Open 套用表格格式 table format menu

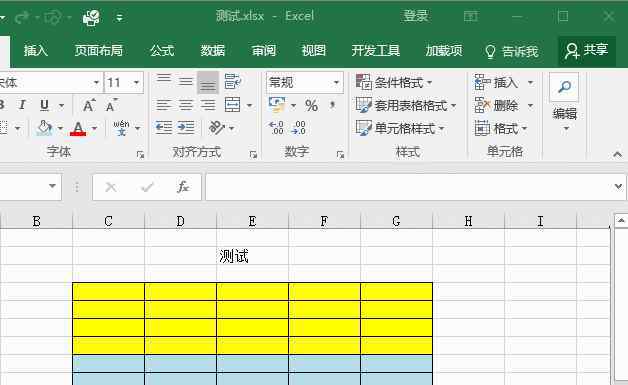tap(406, 105)
